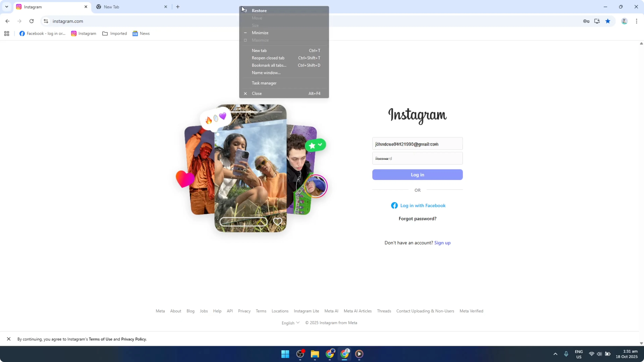
Task: Open the media player taskbar icon
Action: point(359,354)
